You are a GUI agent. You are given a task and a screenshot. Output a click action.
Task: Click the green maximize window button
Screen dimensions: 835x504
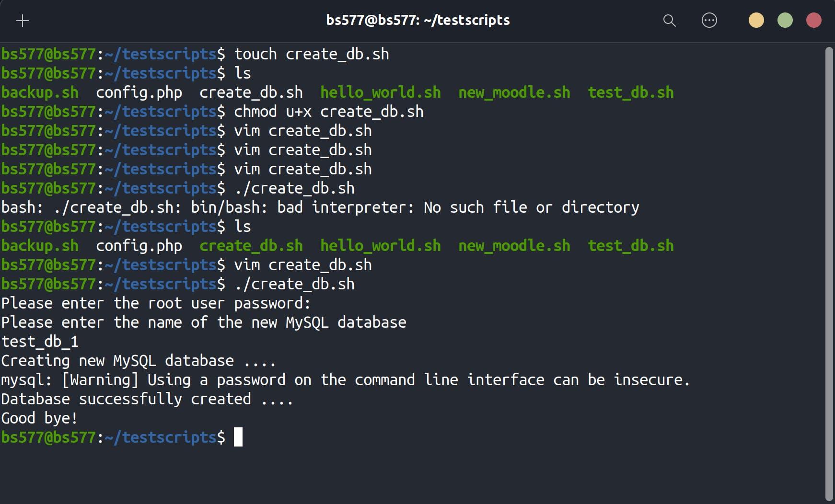tap(785, 21)
